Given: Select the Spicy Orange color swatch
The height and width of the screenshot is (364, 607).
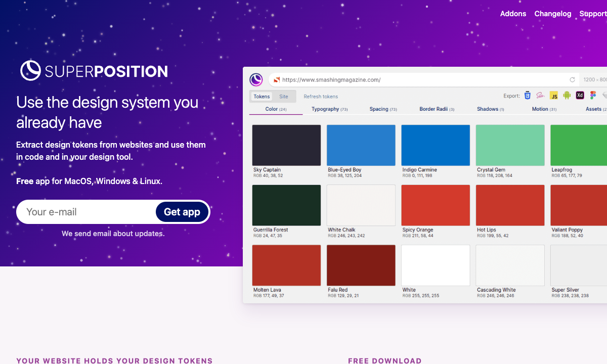Looking at the screenshot, I should coord(436,205).
